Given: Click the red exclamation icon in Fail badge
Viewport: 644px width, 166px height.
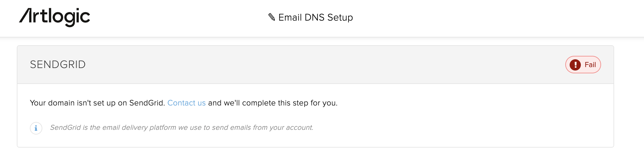Looking at the screenshot, I should 575,65.
